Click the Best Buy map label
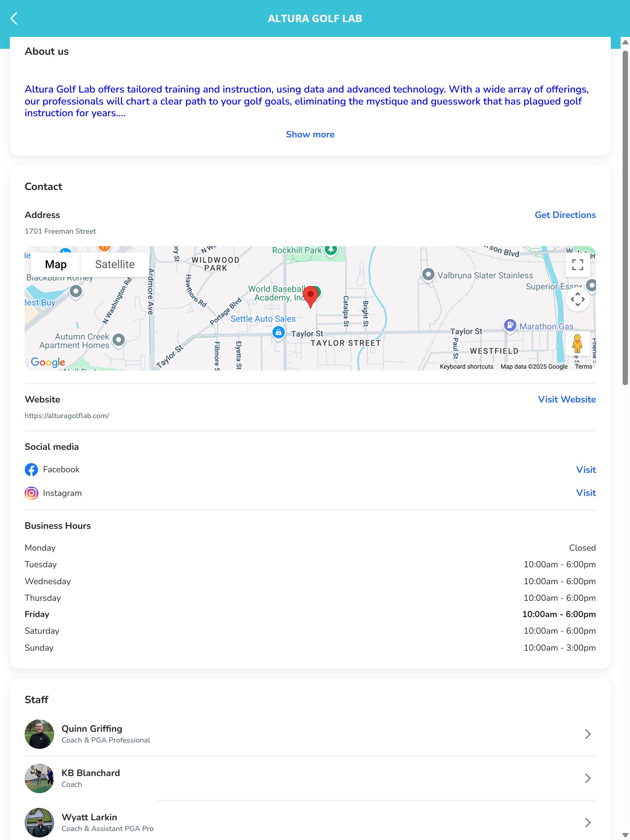Screen dimensions: 630x840 (40, 303)
